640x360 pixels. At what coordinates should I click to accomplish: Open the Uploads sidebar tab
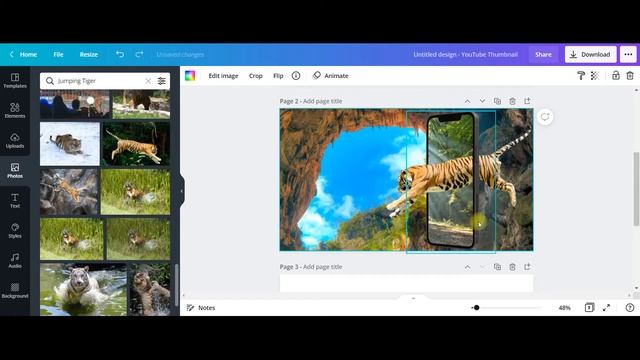click(x=15, y=140)
